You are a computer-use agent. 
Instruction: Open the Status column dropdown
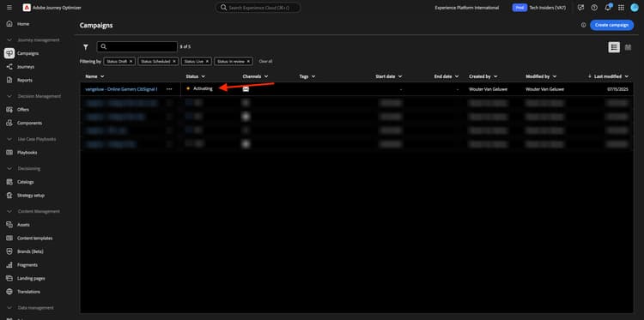[204, 76]
